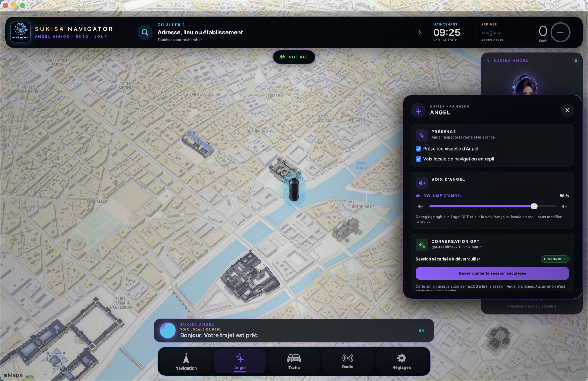Click the Angel volume slider handle
The height and width of the screenshot is (381, 588).
[534, 206]
